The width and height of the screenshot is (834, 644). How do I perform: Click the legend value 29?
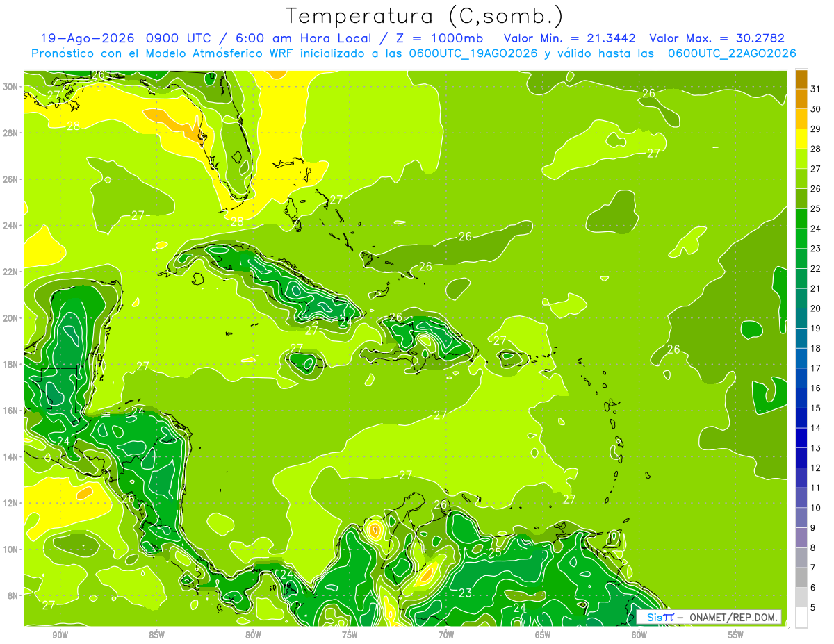pos(816,129)
